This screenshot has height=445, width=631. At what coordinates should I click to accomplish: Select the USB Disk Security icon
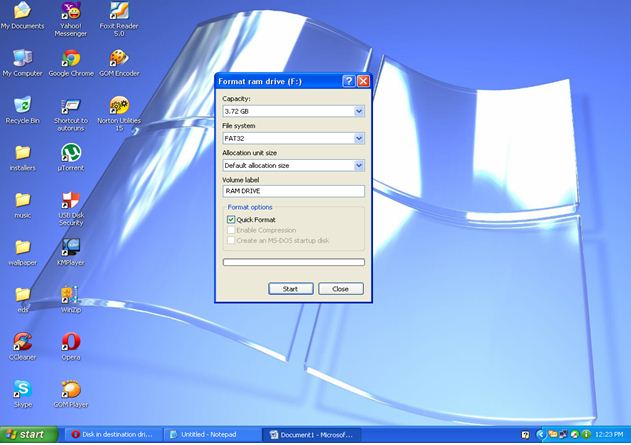71,200
